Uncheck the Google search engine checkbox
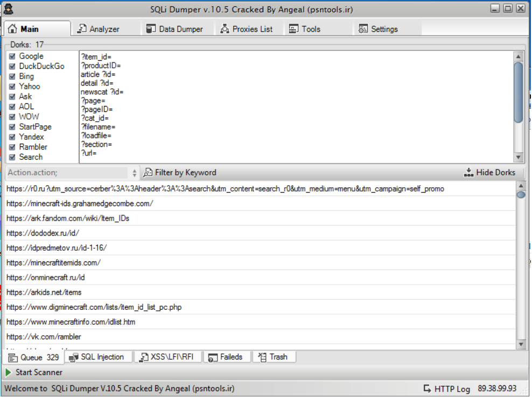Screen dimensions: 532x397 12,56
